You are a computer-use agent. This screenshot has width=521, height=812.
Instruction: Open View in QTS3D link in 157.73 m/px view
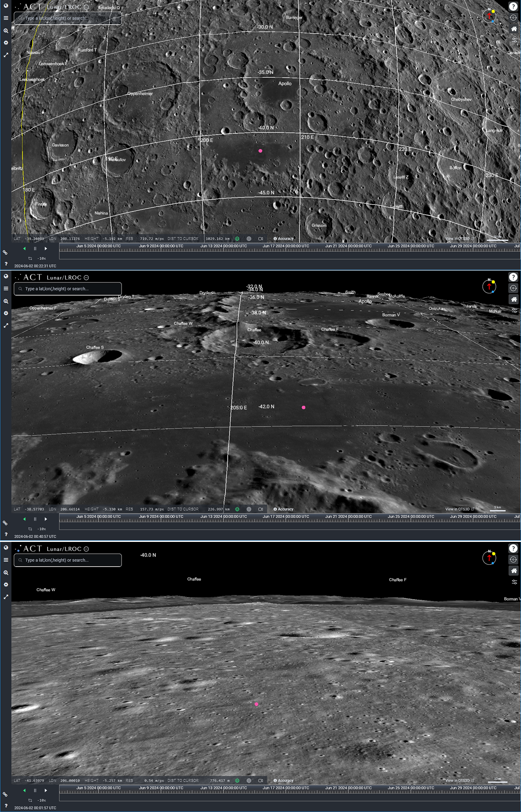click(x=459, y=509)
